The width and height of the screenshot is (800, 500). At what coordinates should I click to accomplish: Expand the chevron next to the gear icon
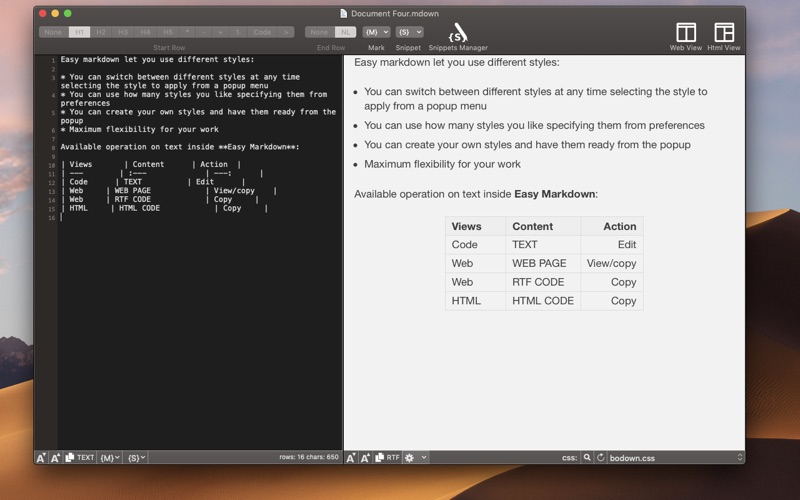(423, 458)
